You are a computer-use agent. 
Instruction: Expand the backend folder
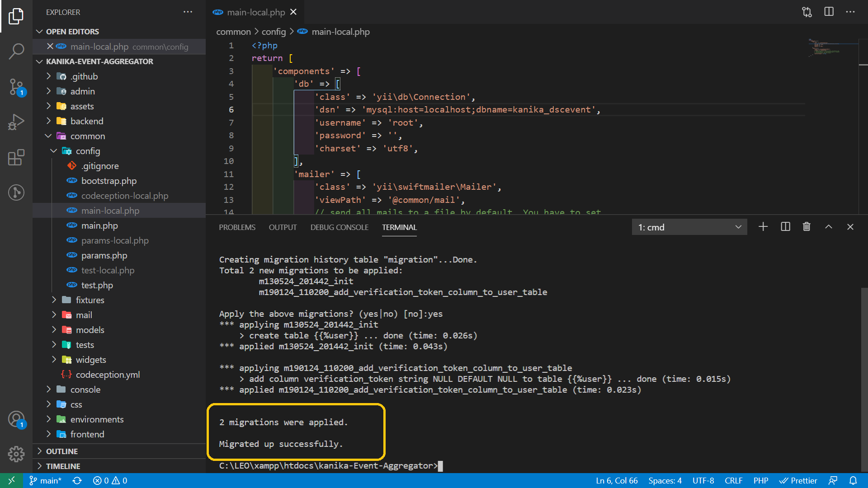(119, 121)
